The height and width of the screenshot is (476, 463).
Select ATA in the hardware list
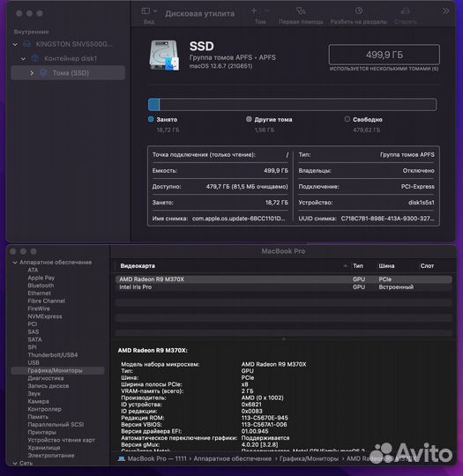[33, 271]
